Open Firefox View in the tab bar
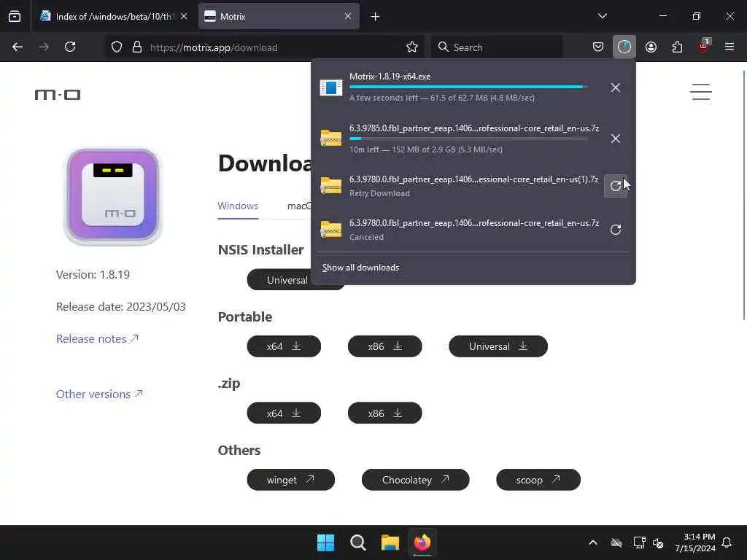747x560 pixels. click(x=15, y=17)
